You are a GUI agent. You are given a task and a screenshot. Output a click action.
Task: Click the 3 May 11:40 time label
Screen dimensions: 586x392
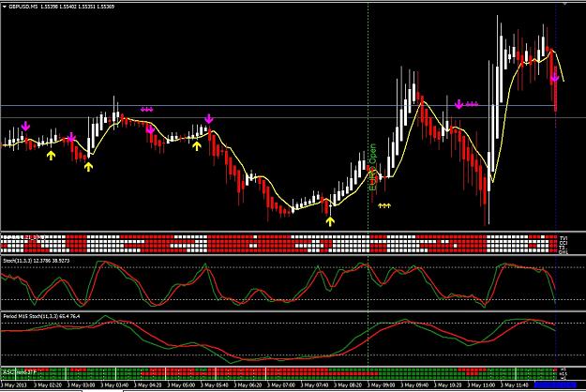coord(514,384)
